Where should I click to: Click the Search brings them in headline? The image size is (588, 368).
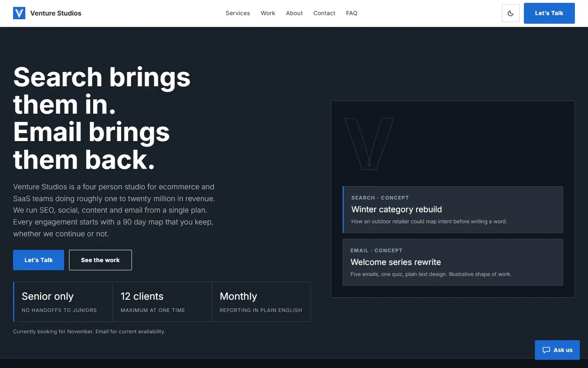point(102,118)
